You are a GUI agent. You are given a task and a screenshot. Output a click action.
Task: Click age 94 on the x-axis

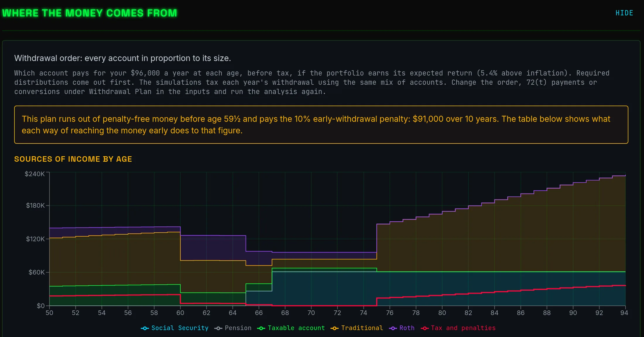[624, 313]
